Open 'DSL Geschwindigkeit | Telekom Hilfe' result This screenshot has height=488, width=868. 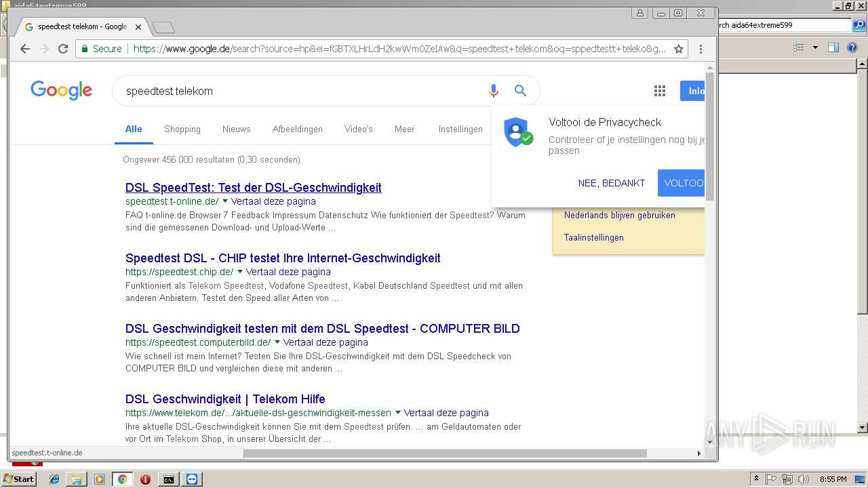click(x=225, y=399)
